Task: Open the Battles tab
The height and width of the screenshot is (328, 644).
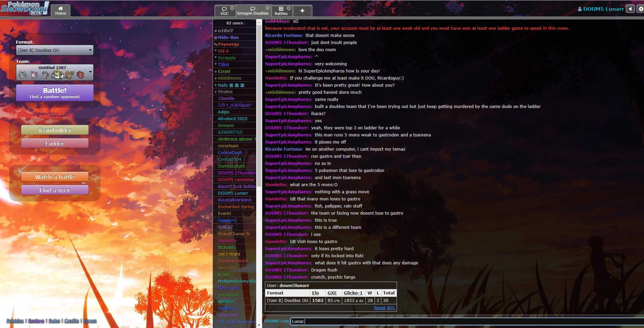Action: [281, 11]
